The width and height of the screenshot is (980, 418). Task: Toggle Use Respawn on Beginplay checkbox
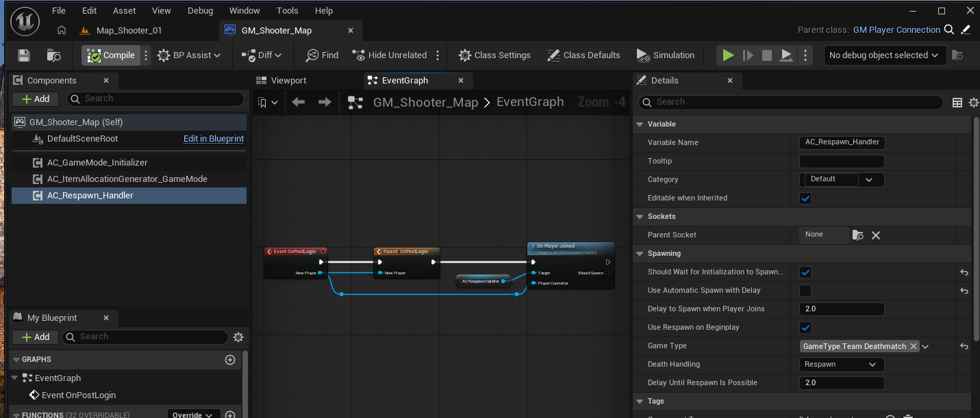point(805,328)
